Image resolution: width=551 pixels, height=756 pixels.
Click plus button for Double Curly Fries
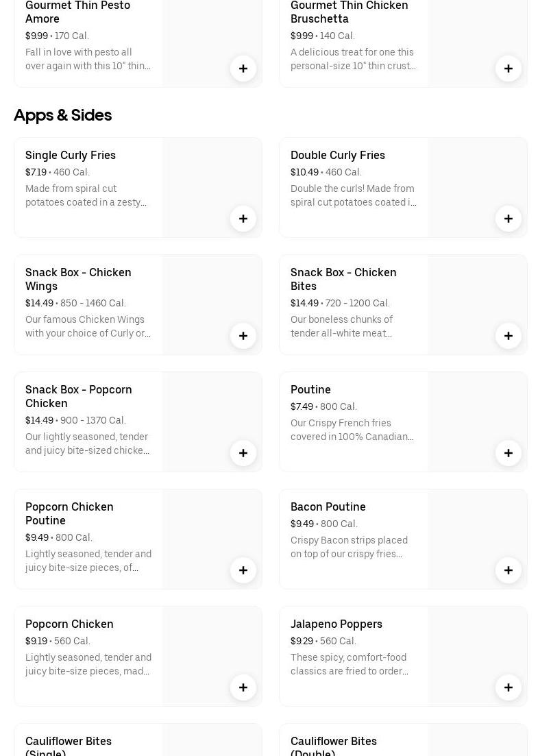pyautogui.click(x=509, y=219)
